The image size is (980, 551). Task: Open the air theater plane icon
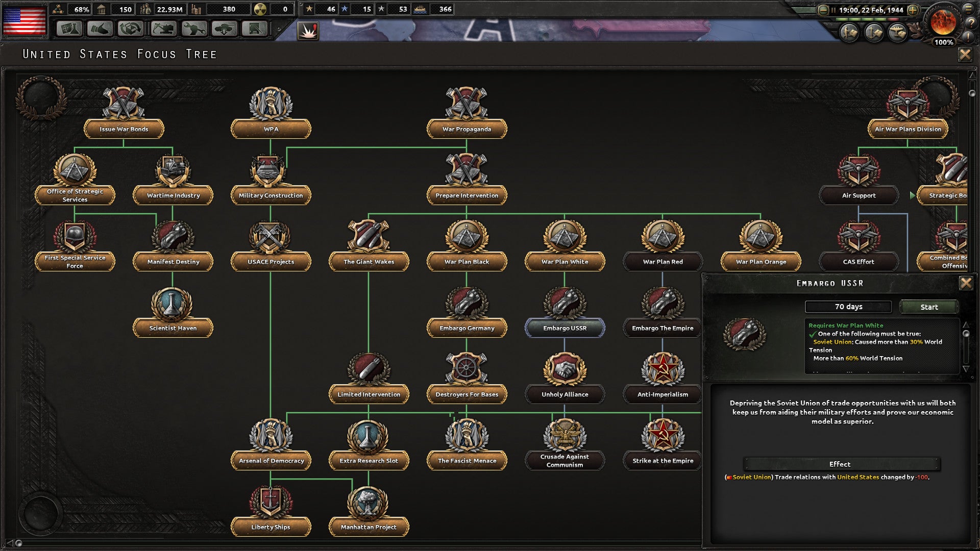point(897,33)
